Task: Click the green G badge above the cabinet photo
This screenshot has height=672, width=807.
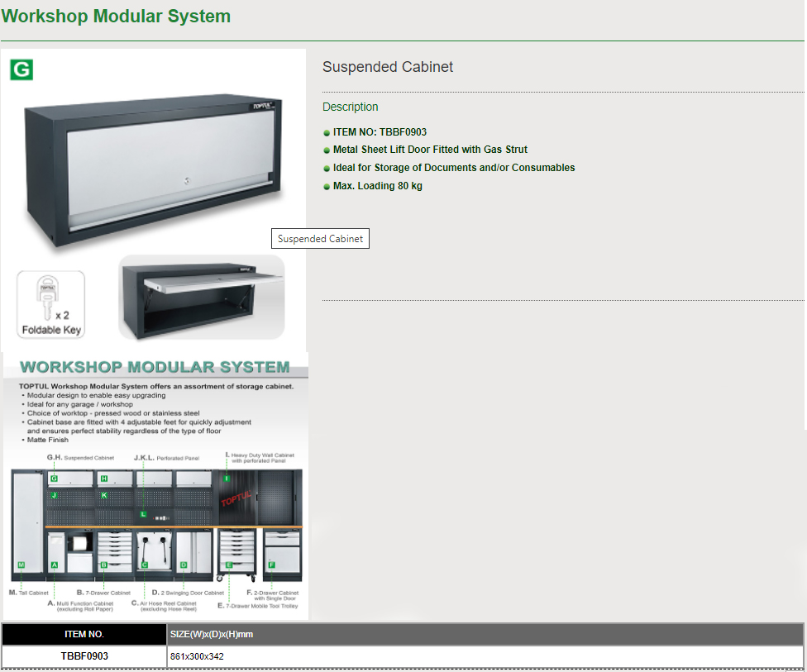Action: (21, 69)
